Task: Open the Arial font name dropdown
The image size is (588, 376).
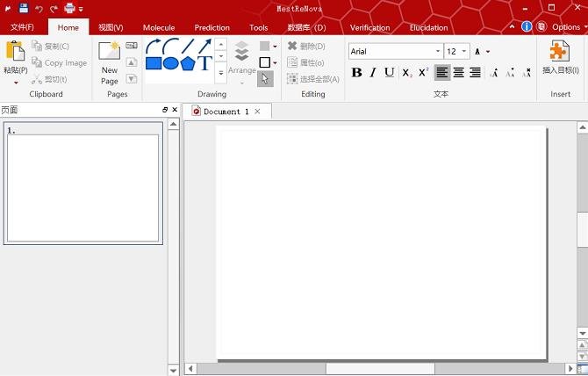Action: click(438, 52)
